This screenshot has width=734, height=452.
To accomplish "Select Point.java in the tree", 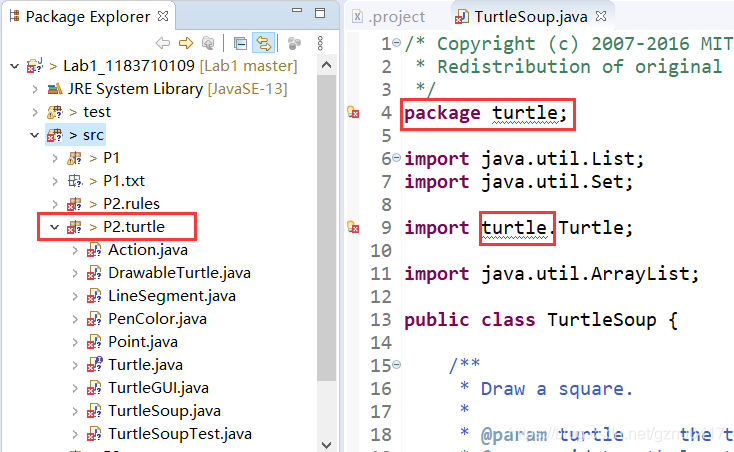I will click(132, 342).
